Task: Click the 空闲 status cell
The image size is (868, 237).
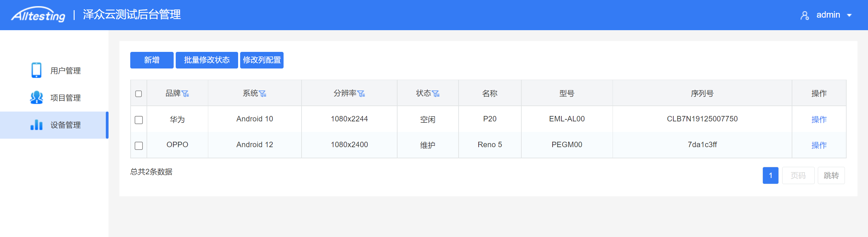Action: point(427,119)
